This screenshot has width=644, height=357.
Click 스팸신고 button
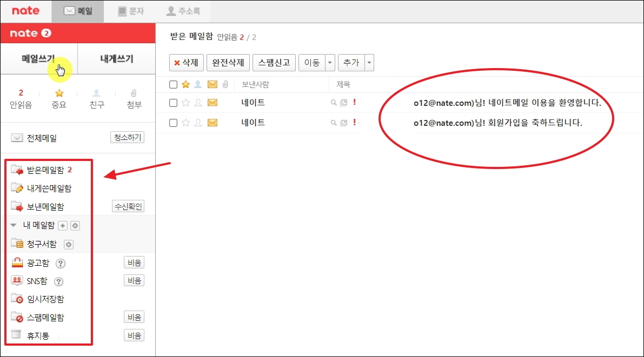click(x=274, y=63)
